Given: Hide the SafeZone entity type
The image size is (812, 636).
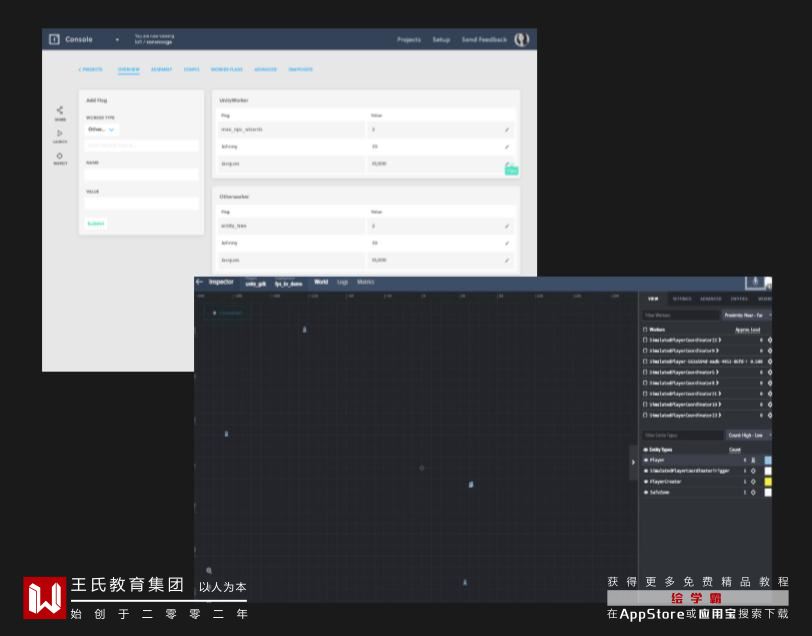Looking at the screenshot, I should pos(646,493).
